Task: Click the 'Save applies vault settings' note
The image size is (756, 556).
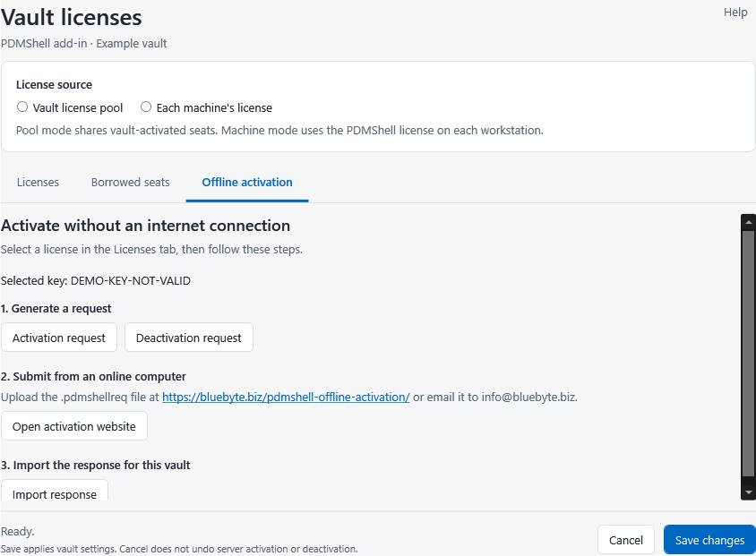Action: [179, 549]
